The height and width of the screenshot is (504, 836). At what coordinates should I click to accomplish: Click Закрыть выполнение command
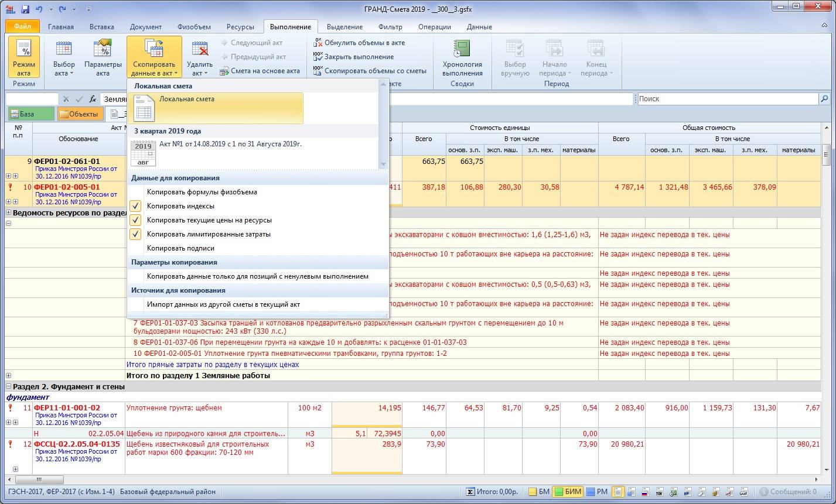click(353, 57)
